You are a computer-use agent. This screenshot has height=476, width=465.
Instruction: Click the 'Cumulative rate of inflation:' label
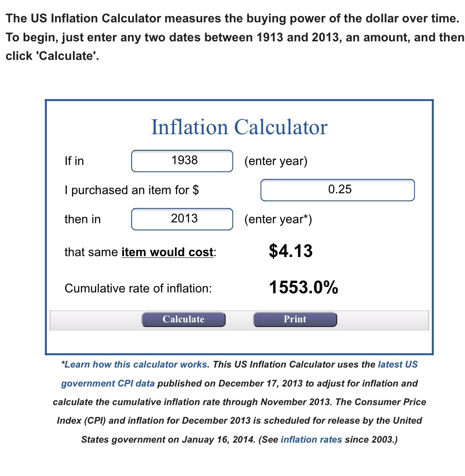tap(138, 289)
